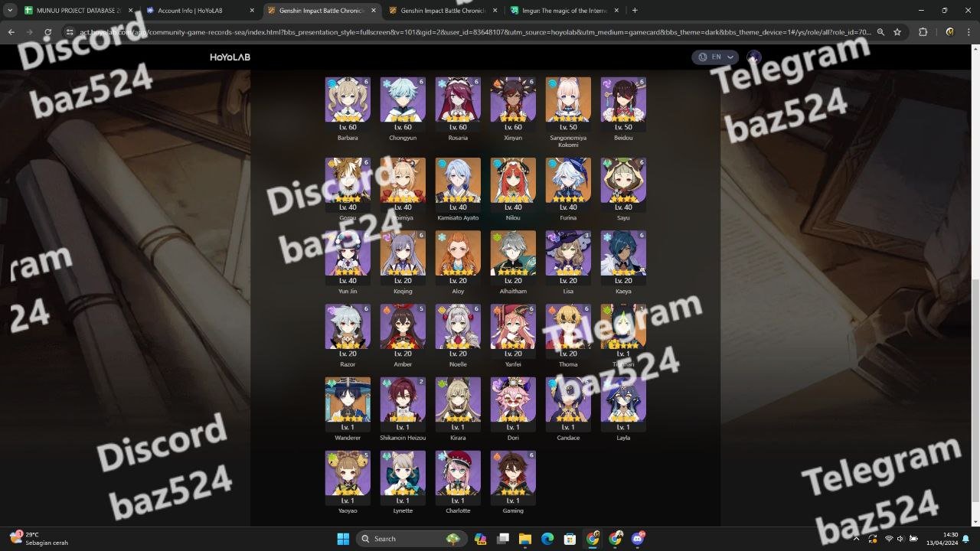Screen dimensions: 980x551
Task: Open a new browser tab
Action: 635,11
